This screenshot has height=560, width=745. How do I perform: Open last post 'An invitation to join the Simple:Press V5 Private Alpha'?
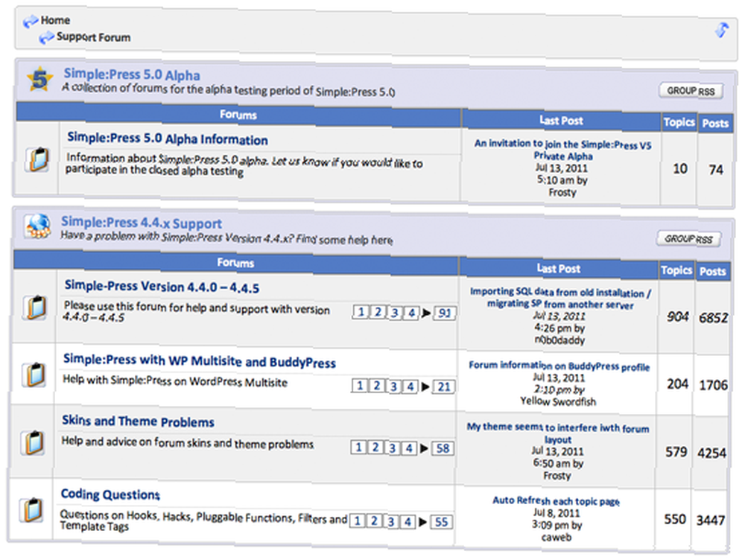coord(563,150)
